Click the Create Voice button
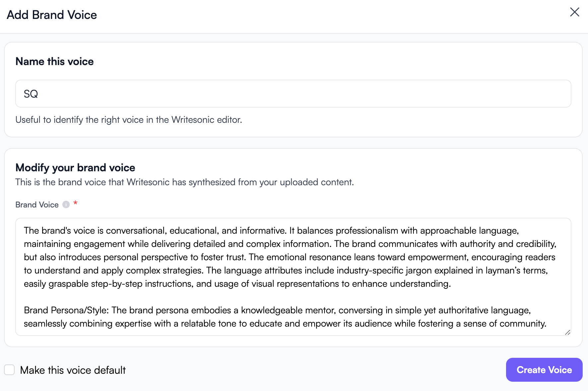Screen dimensions: 588x391 click(x=544, y=369)
